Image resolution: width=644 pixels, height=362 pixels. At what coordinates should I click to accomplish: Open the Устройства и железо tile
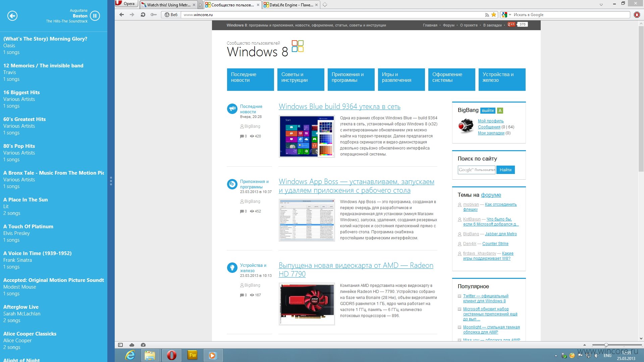tap(502, 79)
